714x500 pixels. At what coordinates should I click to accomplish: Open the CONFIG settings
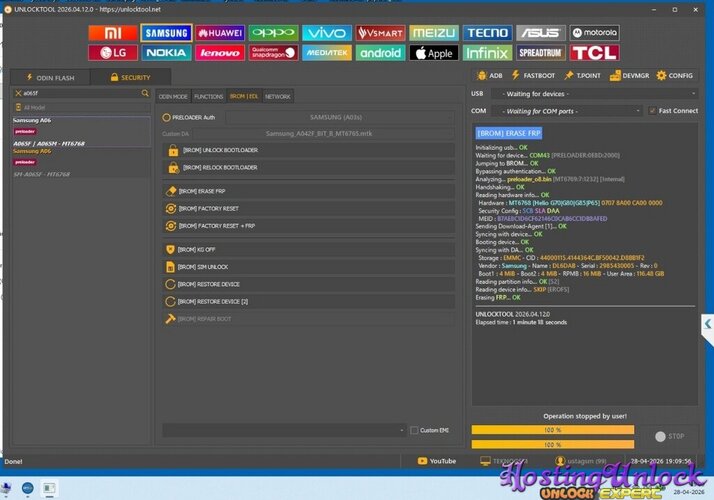pyautogui.click(x=675, y=76)
